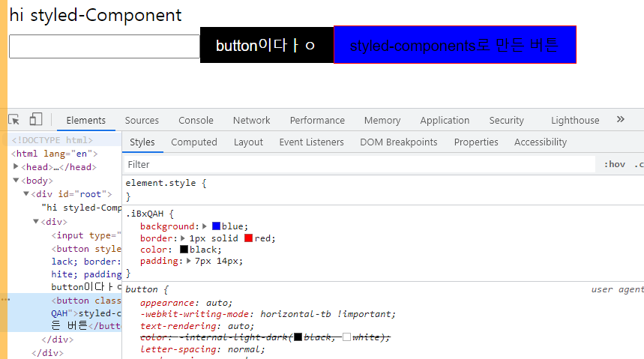Open color picker for black color swatch
The width and height of the screenshot is (644, 359).
(184, 250)
